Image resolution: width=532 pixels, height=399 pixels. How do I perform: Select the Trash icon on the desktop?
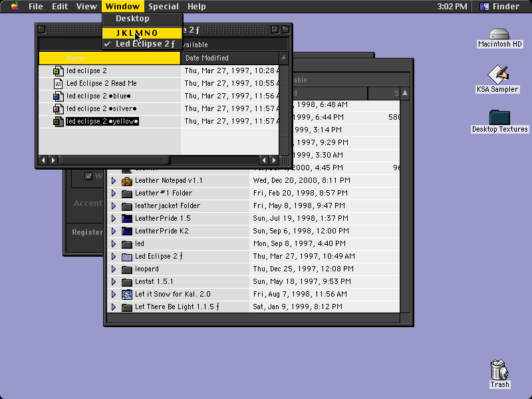(x=499, y=370)
